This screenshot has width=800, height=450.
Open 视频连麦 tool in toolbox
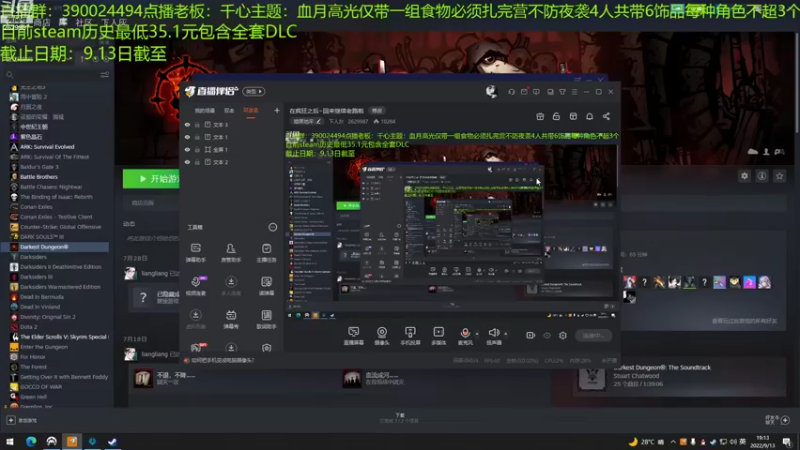[195, 286]
